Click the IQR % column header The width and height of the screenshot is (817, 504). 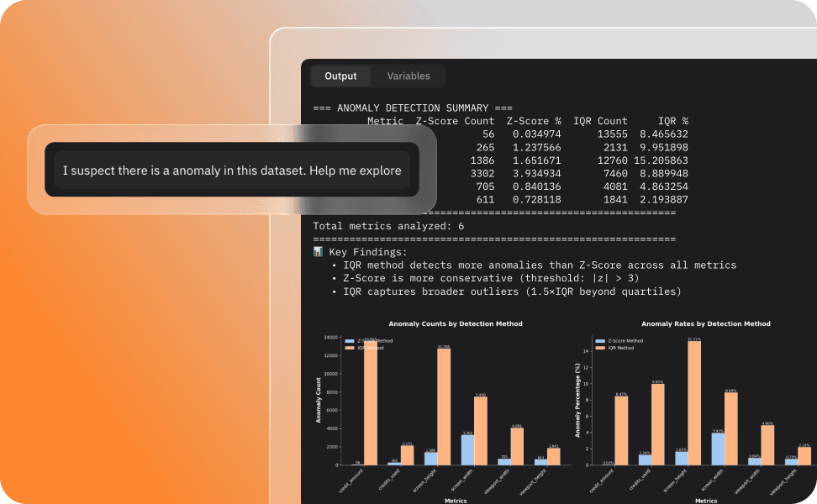click(x=672, y=121)
